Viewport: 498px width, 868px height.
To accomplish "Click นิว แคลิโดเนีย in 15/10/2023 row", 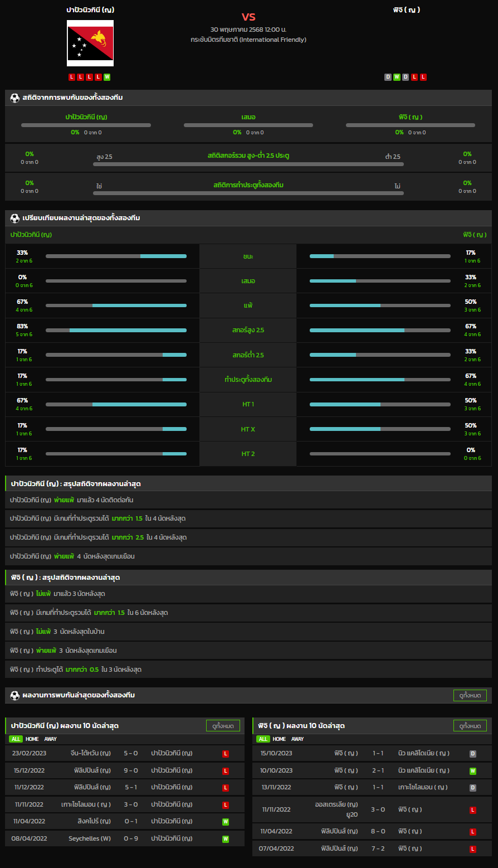I will click(x=424, y=753).
